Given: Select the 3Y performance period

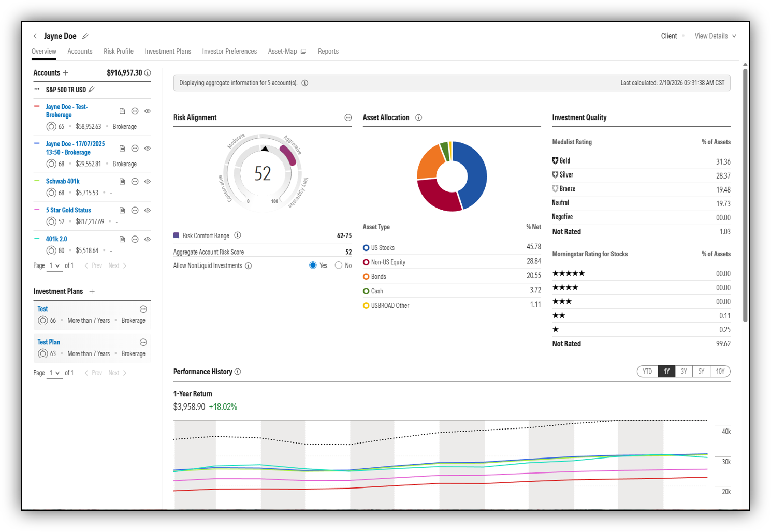Looking at the screenshot, I should (x=684, y=372).
